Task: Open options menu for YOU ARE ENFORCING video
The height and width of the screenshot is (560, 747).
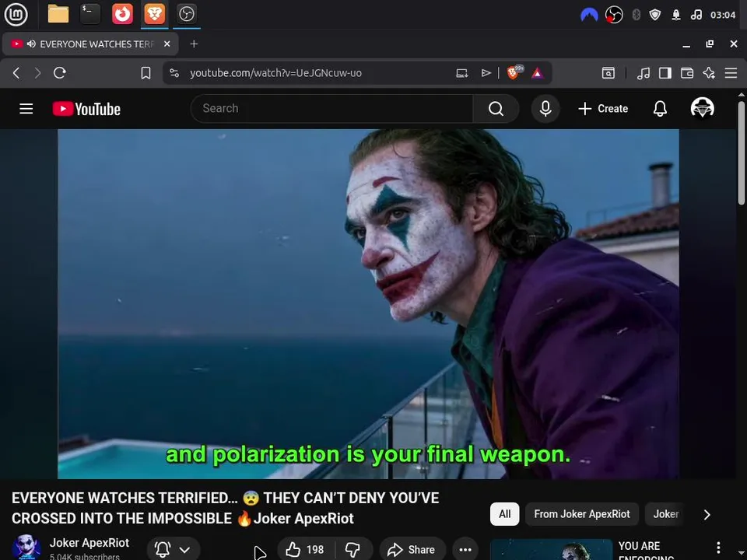Action: click(x=718, y=548)
